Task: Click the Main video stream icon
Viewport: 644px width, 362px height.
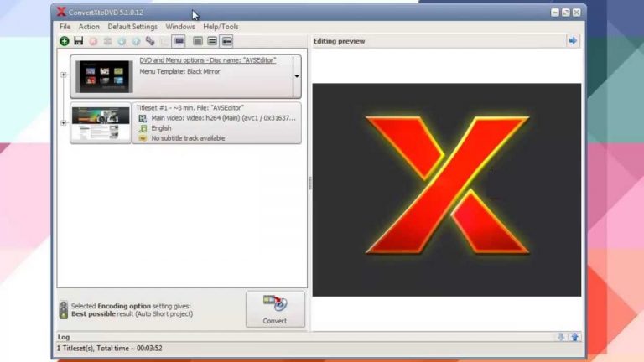Action: [x=143, y=118]
